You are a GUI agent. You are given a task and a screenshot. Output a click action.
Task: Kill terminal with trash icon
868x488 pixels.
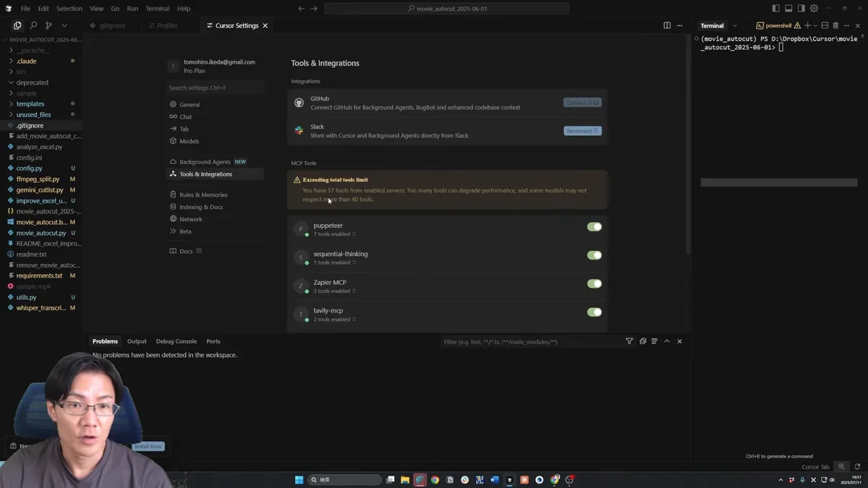(835, 25)
